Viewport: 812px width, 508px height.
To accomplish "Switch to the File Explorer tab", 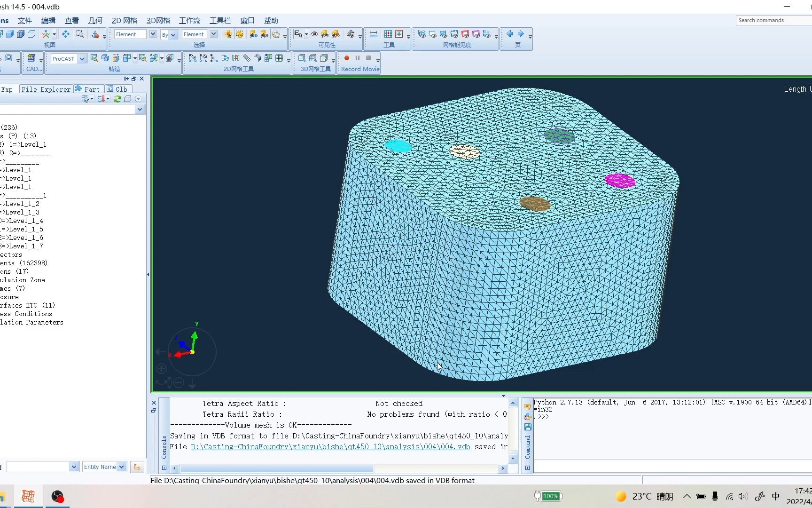I will (x=46, y=89).
